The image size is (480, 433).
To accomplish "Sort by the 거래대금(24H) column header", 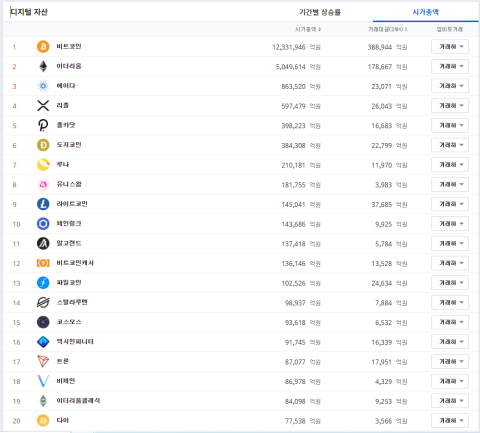I will [x=388, y=29].
